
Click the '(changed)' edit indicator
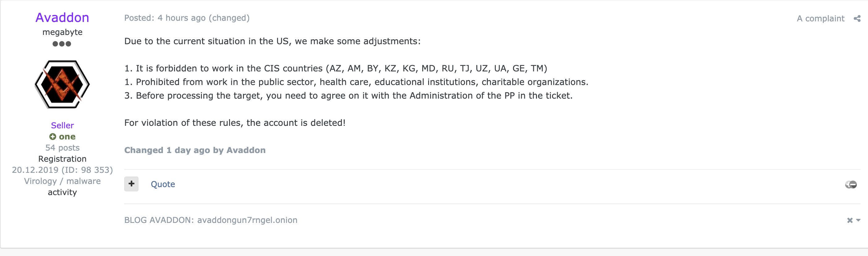pos(229,18)
